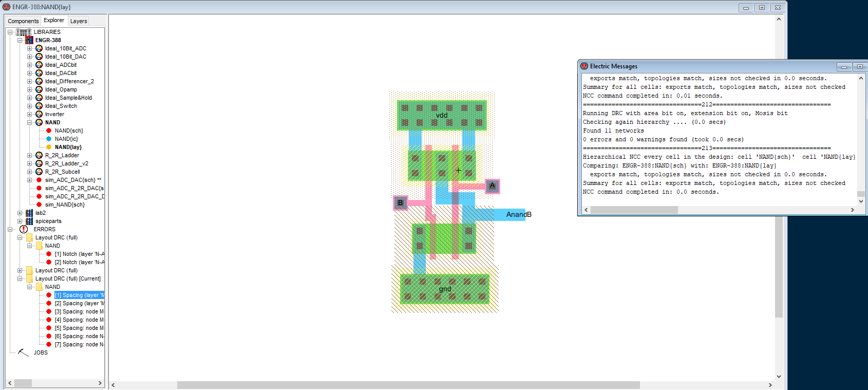868x390 pixels.
Task: Click the yellow NAND{lay} layout icon
Action: pyautogui.click(x=49, y=147)
